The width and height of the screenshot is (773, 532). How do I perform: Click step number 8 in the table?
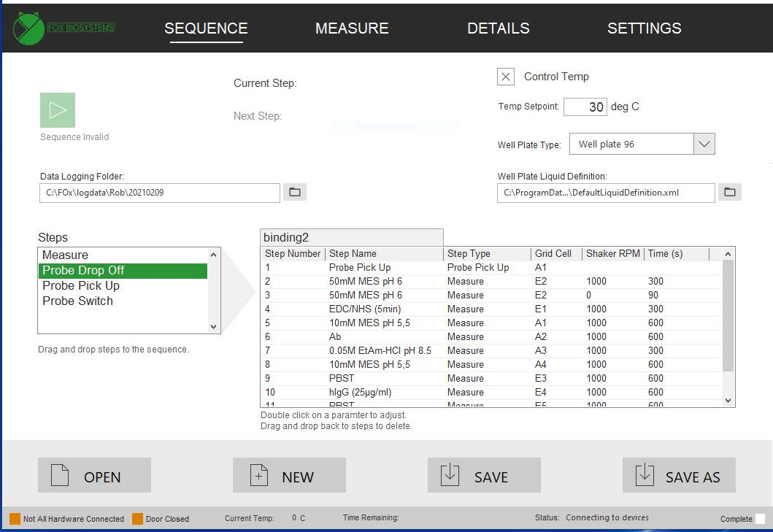point(267,364)
